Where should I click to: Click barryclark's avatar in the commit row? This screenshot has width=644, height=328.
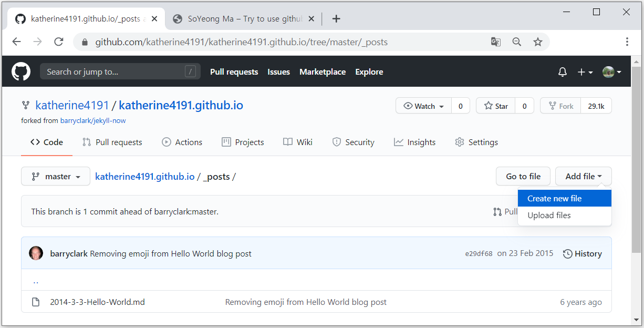click(36, 253)
